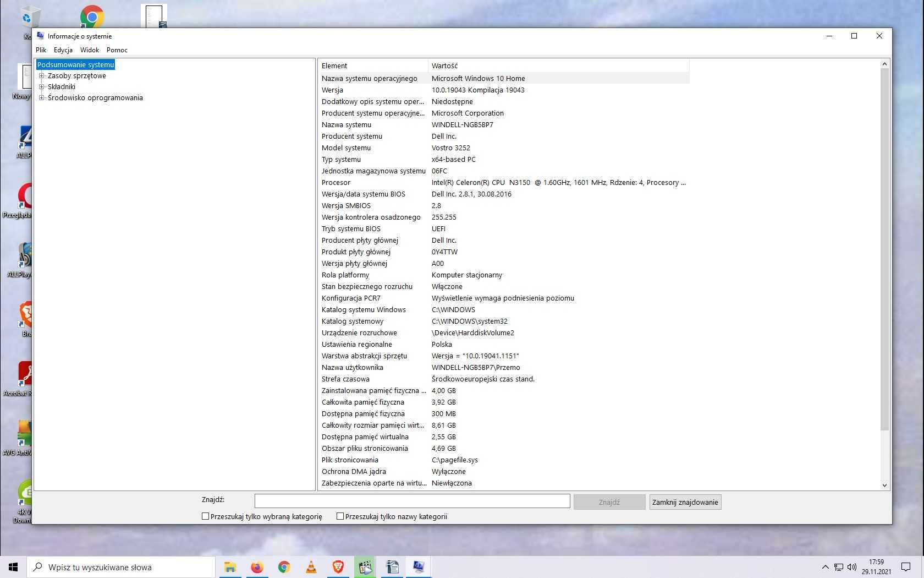Viewport: 924px width, 578px height.
Task: Open Google Chrome desktop shortcut
Action: [92, 17]
